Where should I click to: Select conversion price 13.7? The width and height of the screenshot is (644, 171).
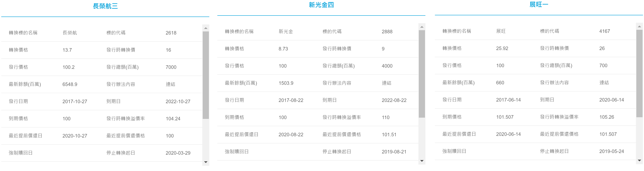tap(67, 50)
